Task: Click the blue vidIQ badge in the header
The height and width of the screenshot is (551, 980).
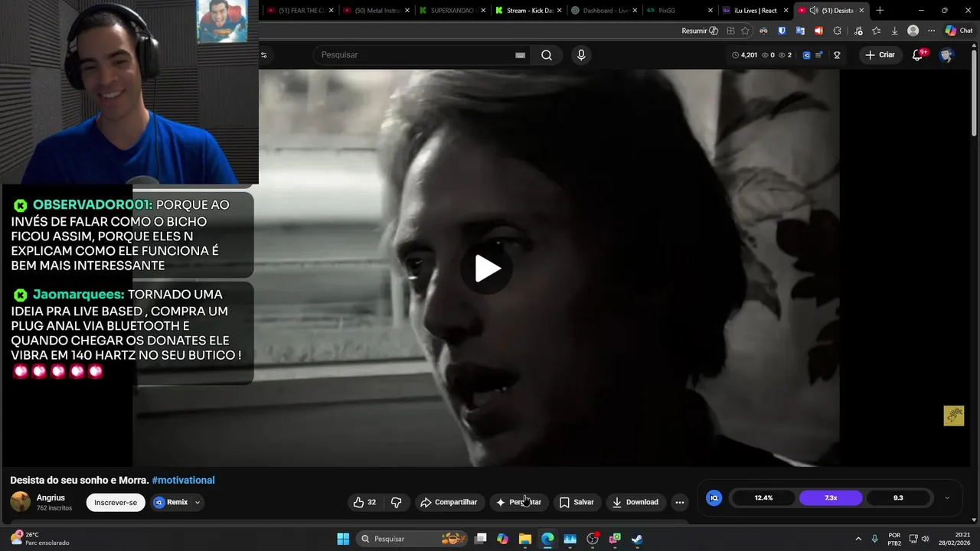Action: pos(806,55)
